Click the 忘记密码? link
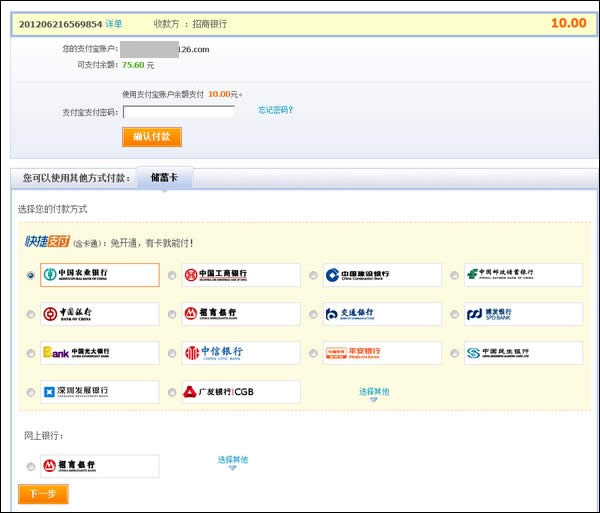 pyautogui.click(x=275, y=110)
